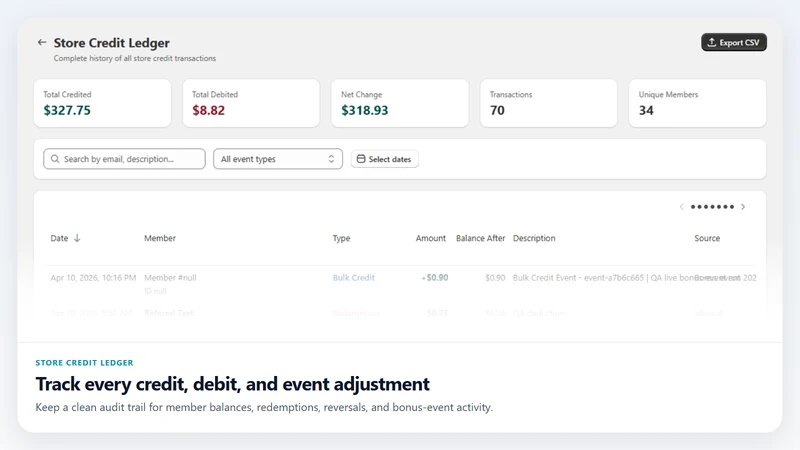
Task: Click the +$0.90 amount cell
Action: click(435, 278)
